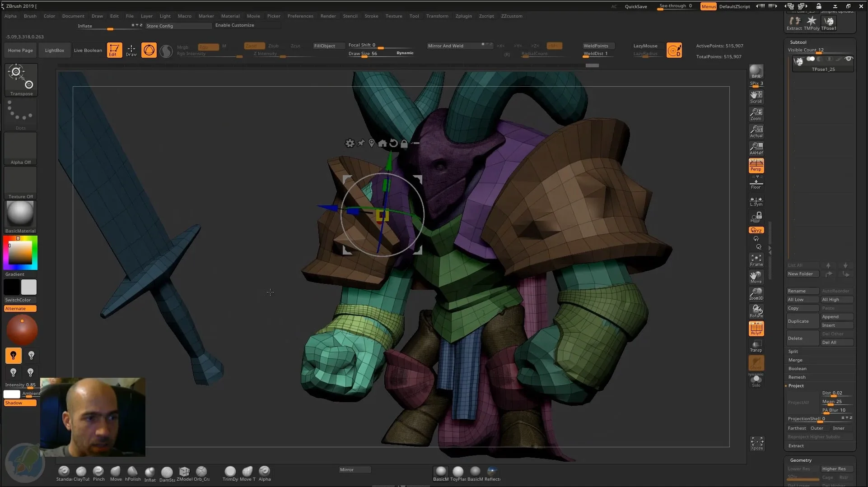Open the Stencil menu
The width and height of the screenshot is (868, 487).
(350, 16)
